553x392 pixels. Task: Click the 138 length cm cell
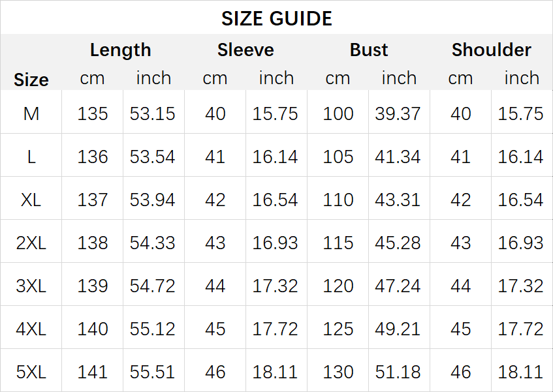(x=93, y=243)
